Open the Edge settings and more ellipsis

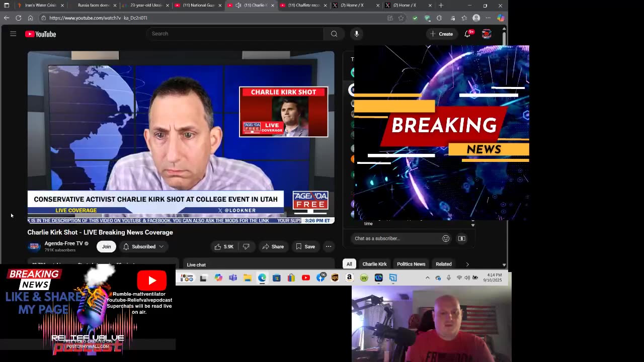tap(488, 18)
